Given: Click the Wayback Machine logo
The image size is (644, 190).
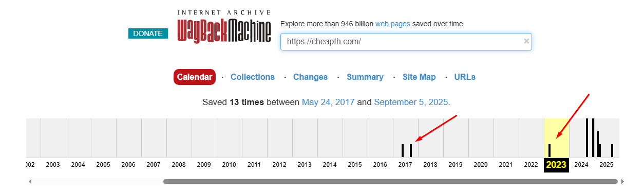Looking at the screenshot, I should 224,27.
